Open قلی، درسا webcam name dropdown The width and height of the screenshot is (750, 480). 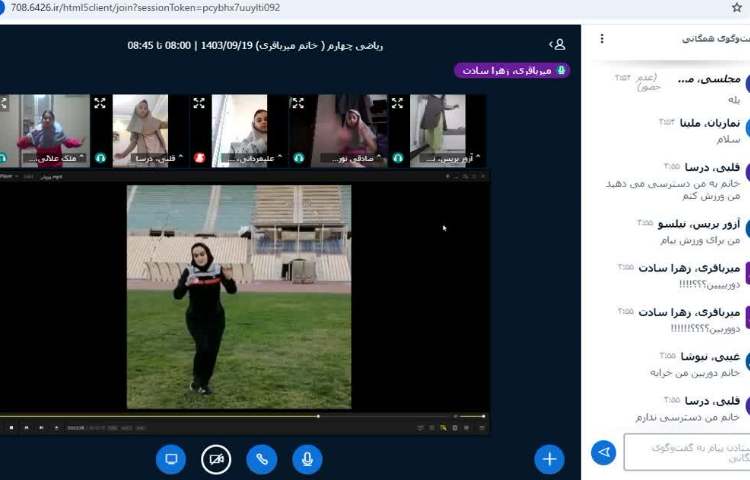pos(156,158)
